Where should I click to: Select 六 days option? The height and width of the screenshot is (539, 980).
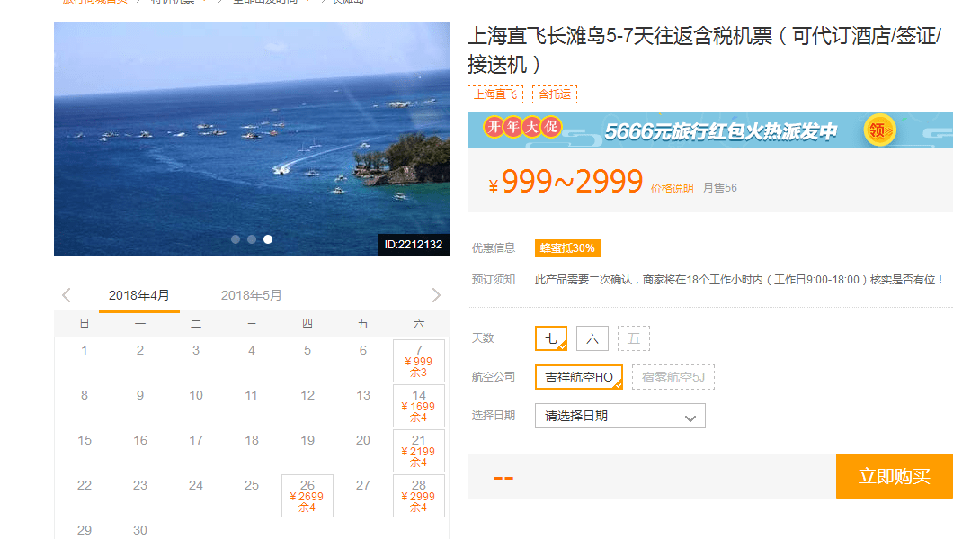coord(592,338)
